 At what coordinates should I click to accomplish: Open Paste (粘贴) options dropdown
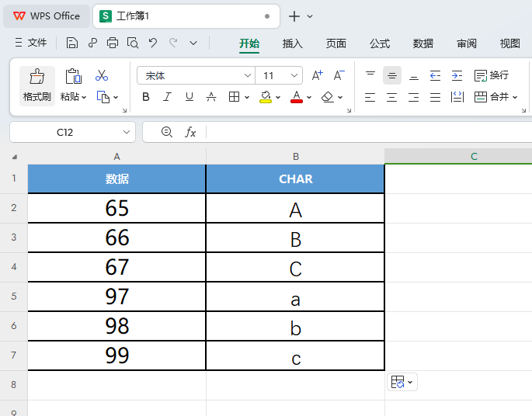[84, 98]
